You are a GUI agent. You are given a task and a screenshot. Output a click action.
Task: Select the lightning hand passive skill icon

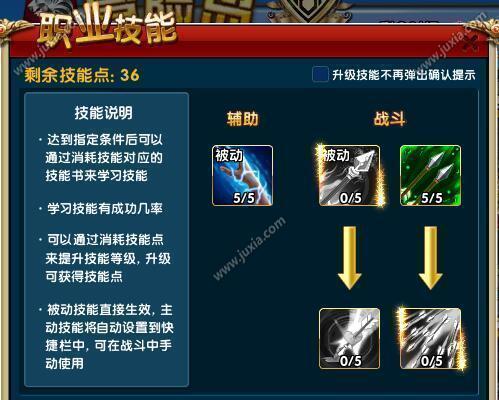[243, 175]
